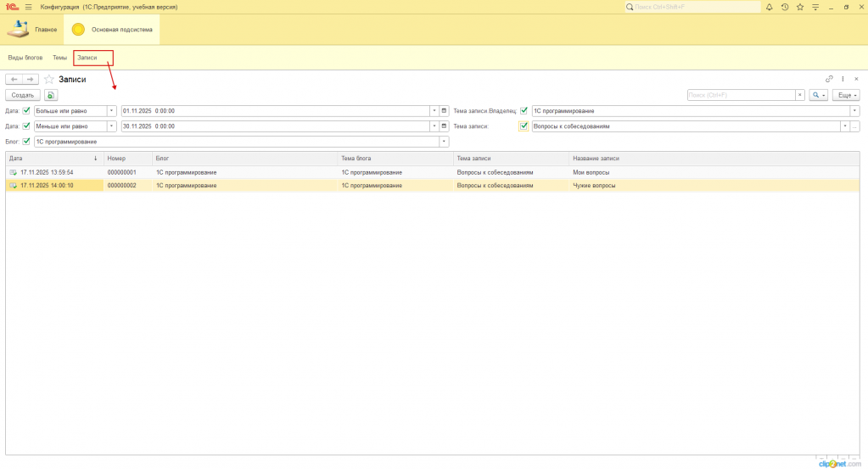Sort by the Тема блога column header
Screen dimensions: 868x469
point(395,159)
